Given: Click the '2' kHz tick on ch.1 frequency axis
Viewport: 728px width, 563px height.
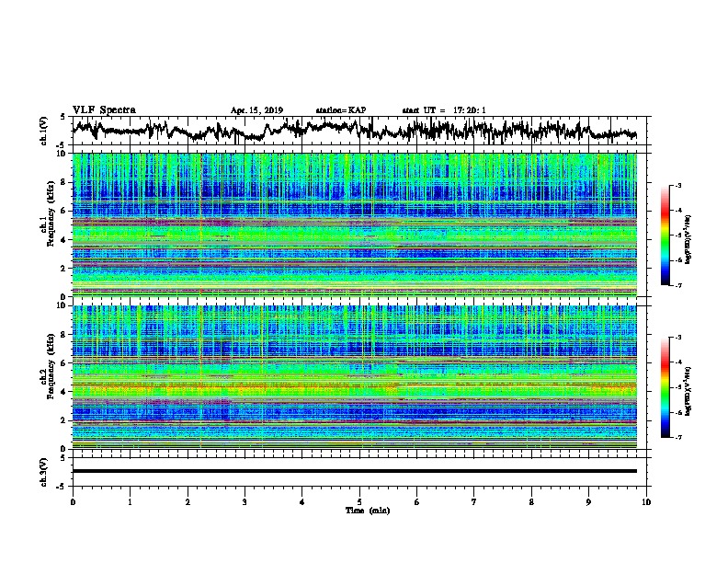Looking at the screenshot, I should click(x=63, y=269).
